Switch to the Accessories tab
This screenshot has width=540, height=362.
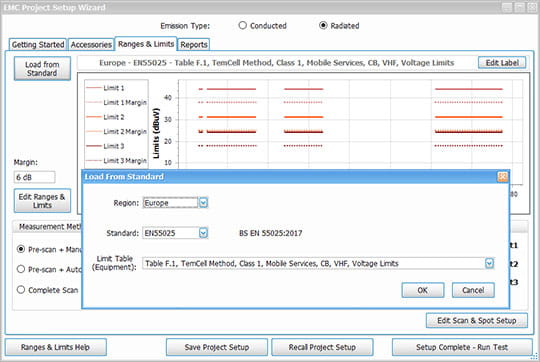(91, 44)
